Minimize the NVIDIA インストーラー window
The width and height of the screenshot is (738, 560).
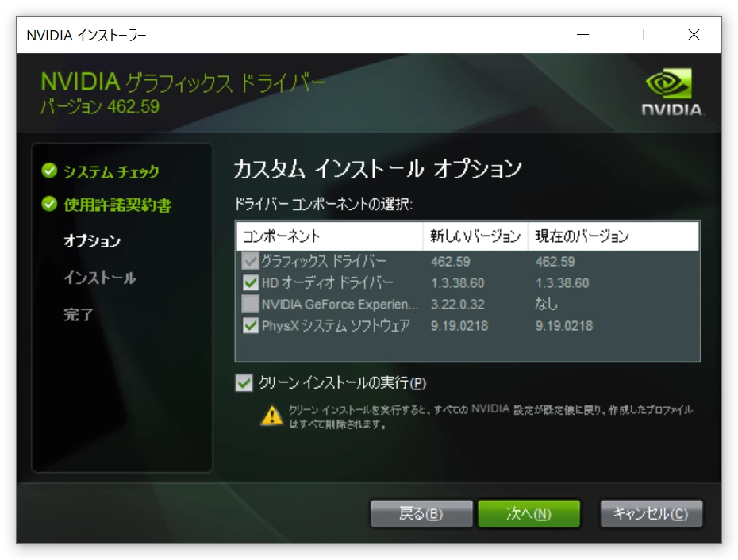point(582,34)
